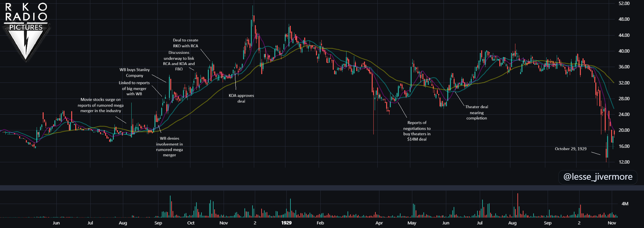
Task: Click the '2' date label left of the final Nov
Action: (579, 223)
